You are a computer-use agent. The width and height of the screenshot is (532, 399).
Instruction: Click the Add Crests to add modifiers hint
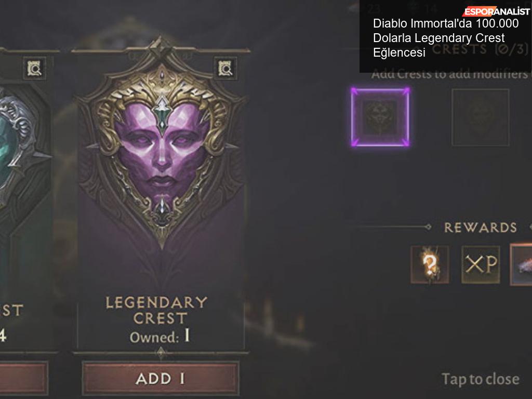click(x=451, y=74)
